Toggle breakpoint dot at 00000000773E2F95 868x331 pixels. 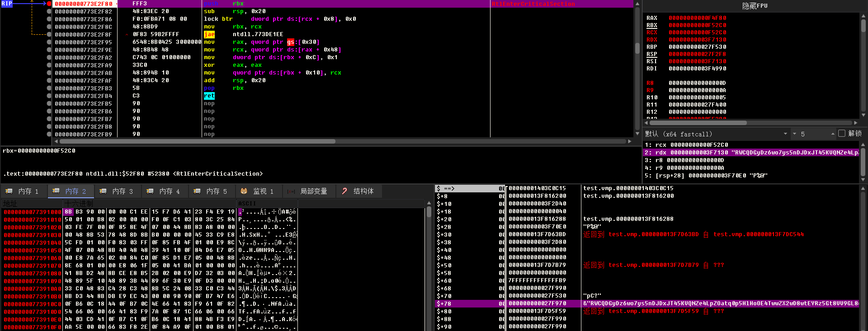[49, 42]
